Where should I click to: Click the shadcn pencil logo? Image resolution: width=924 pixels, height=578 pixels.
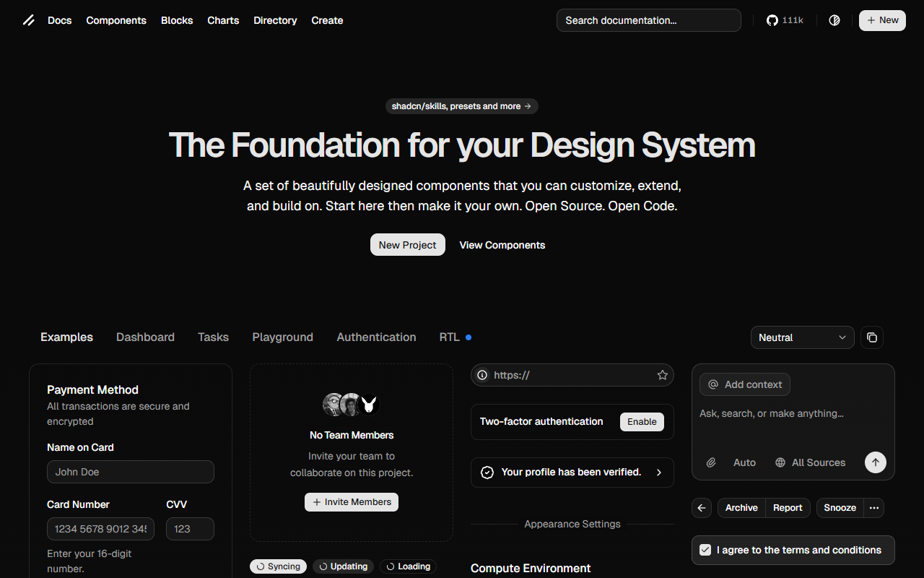coord(28,20)
